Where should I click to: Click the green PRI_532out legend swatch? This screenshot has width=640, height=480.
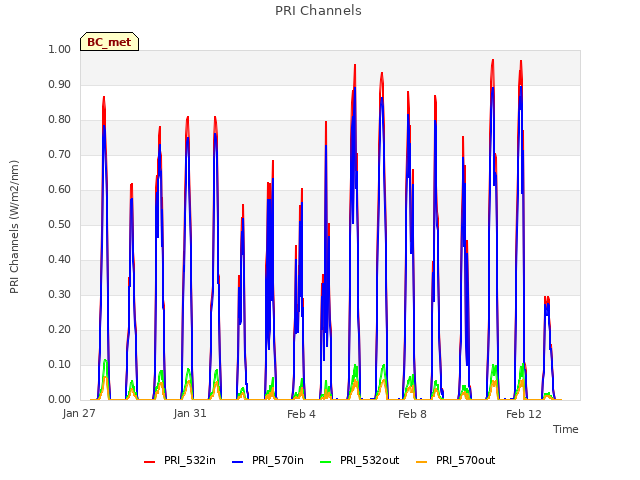pos(326,462)
